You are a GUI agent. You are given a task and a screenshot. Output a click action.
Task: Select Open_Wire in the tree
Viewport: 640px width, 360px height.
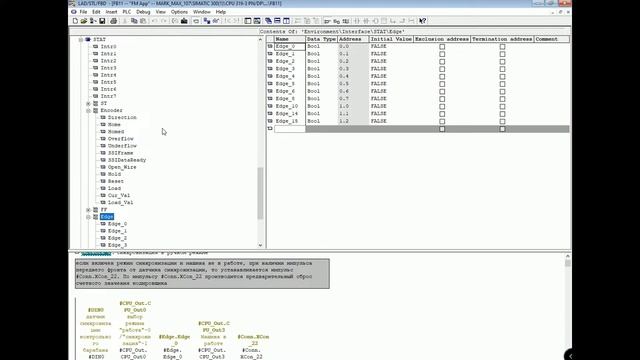122,167
